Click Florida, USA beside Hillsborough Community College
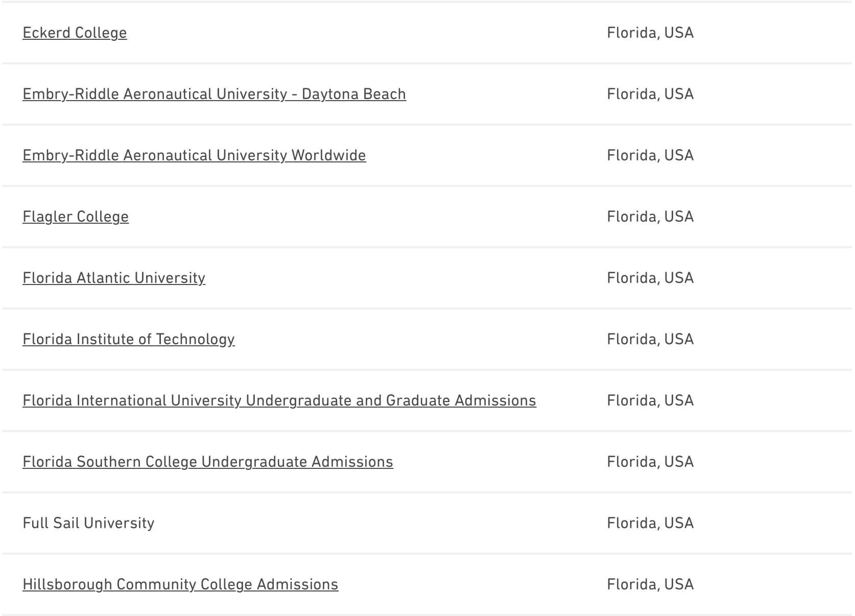The height and width of the screenshot is (616, 855). [650, 584]
